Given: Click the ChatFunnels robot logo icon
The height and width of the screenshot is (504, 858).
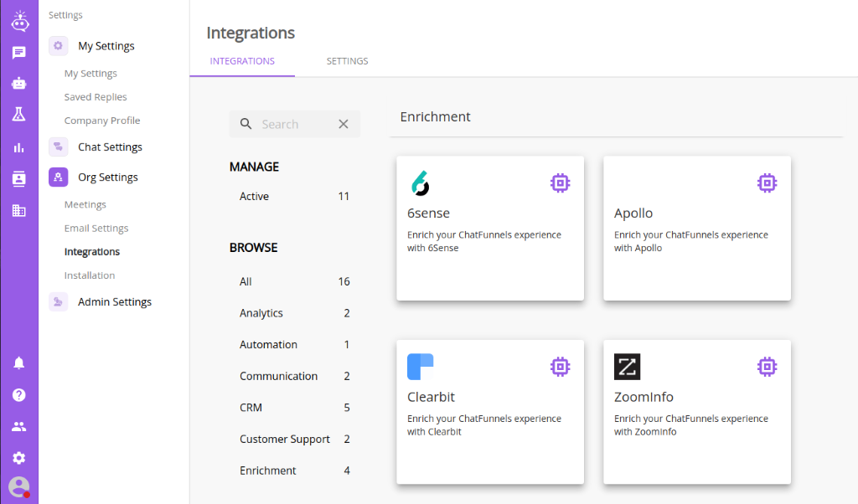Looking at the screenshot, I should pos(19,21).
